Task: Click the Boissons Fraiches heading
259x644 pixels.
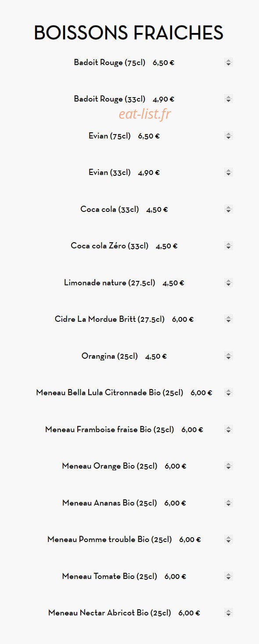Action: pyautogui.click(x=129, y=33)
